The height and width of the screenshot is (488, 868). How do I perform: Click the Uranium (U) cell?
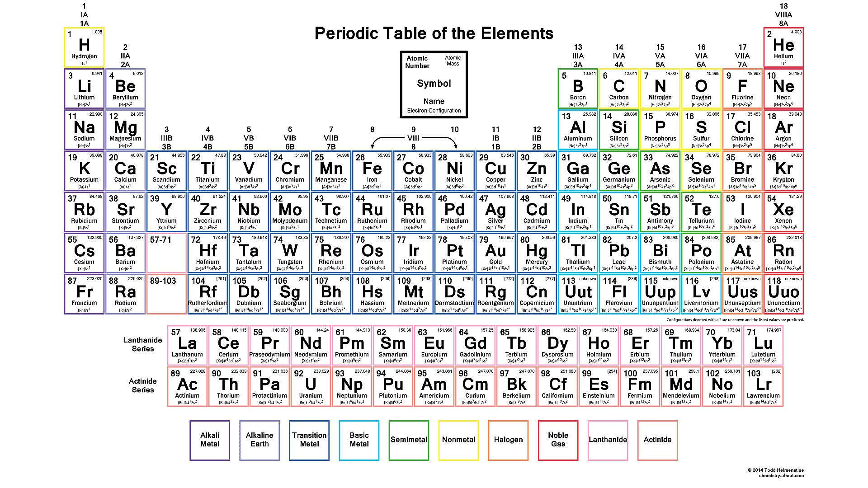(311, 387)
